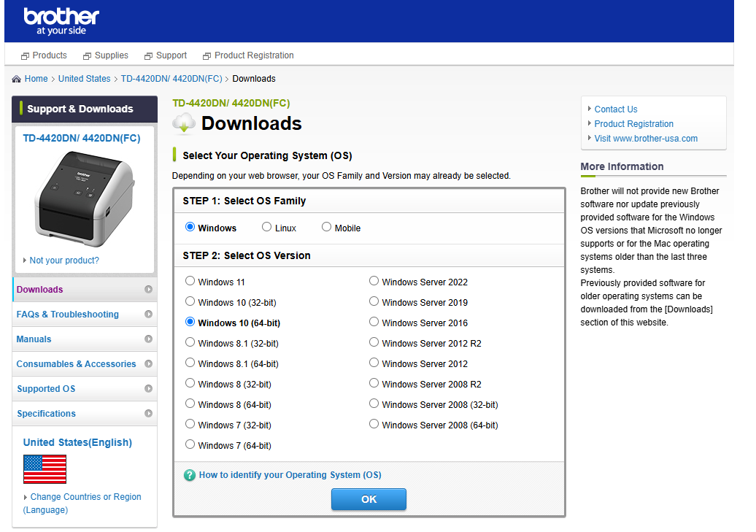Choose Windows 10 (32-bit) radio button

tap(190, 301)
